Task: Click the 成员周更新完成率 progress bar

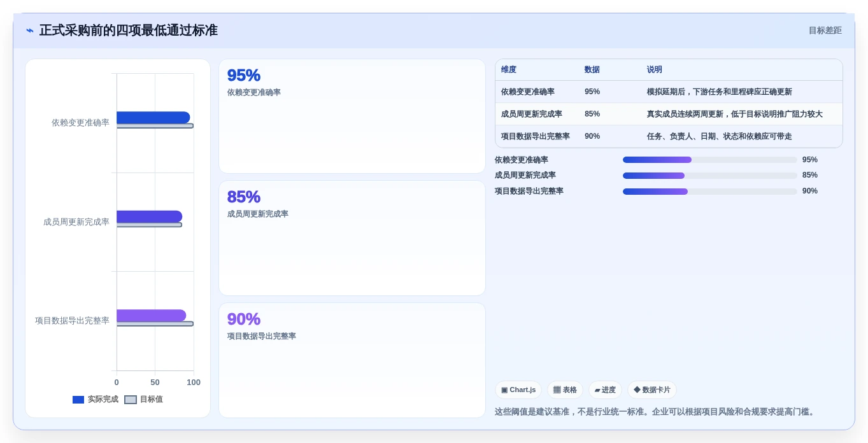Action: [710, 176]
